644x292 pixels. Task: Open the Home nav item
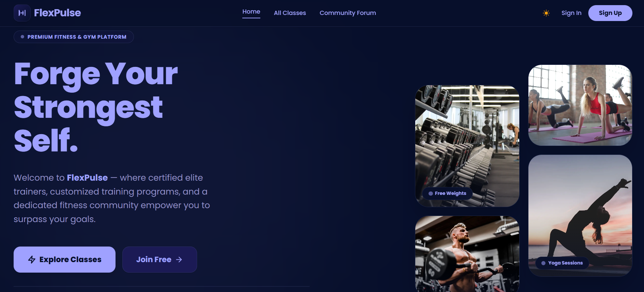tap(251, 12)
